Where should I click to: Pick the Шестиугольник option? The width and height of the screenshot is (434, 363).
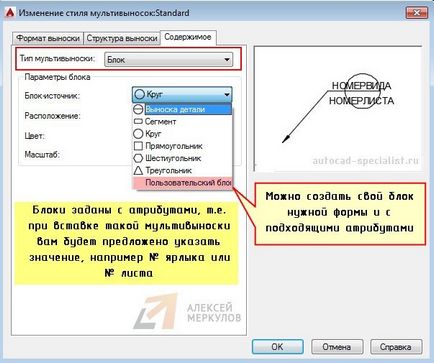[182, 158]
